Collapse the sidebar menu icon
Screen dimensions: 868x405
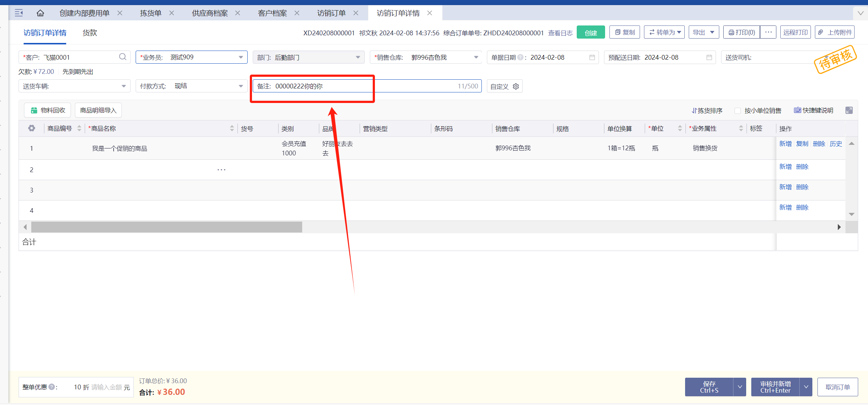coord(19,13)
